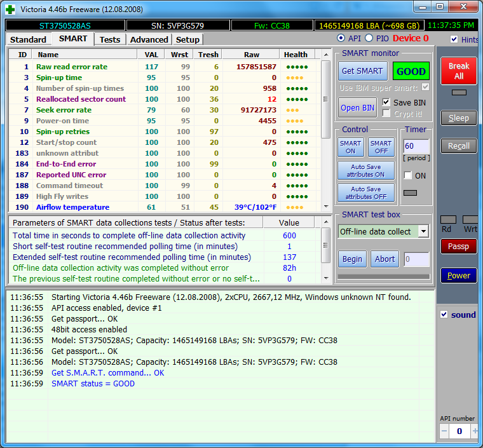Click the red Passp button
Image resolution: width=483 pixels, height=448 pixels.
point(459,247)
